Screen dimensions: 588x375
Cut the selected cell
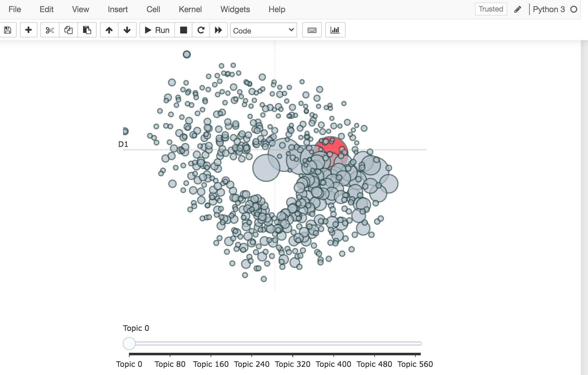(50, 30)
